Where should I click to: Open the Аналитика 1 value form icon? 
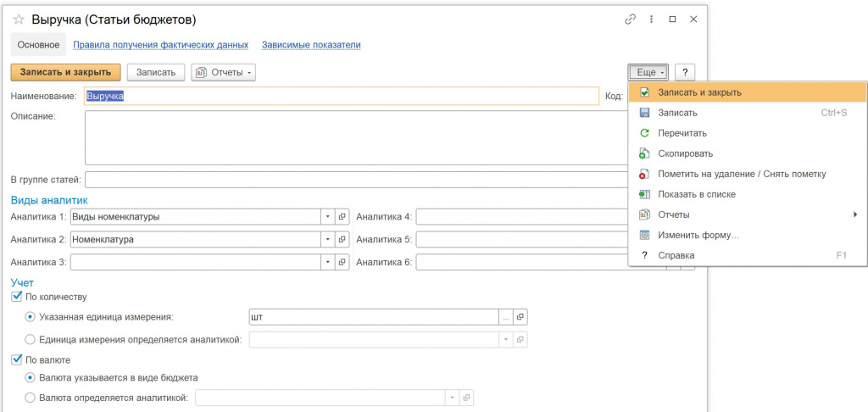point(342,216)
